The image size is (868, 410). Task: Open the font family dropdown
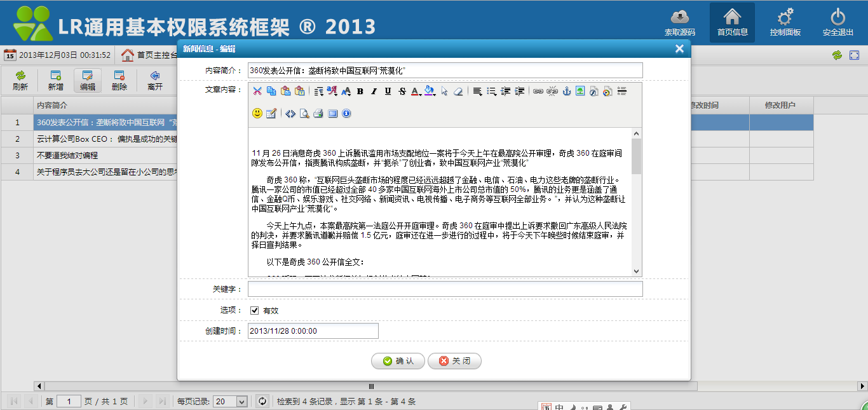point(332,91)
